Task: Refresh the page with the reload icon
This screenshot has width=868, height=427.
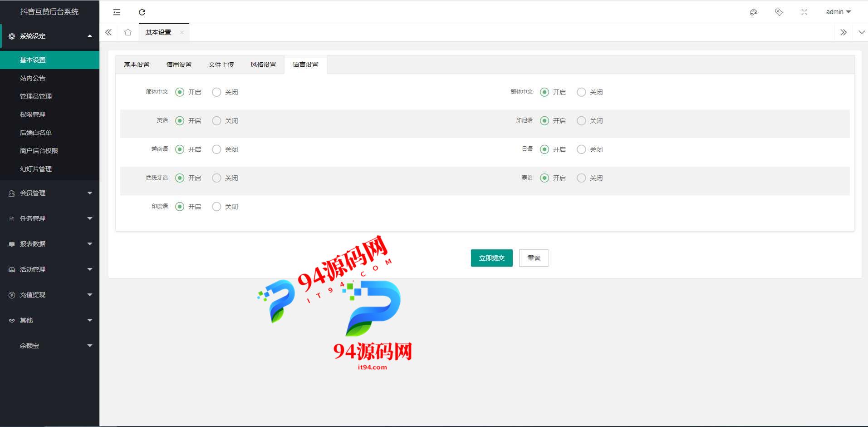Action: point(142,12)
